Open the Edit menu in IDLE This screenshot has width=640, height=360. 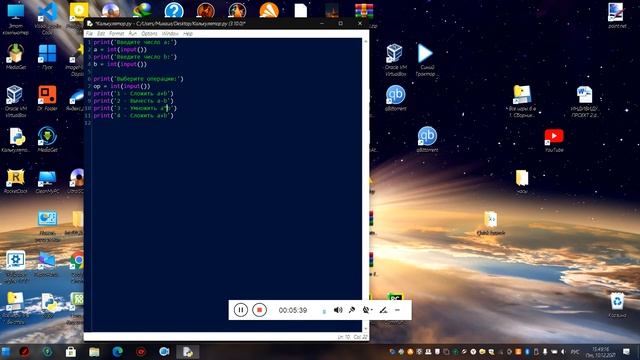tap(101, 33)
